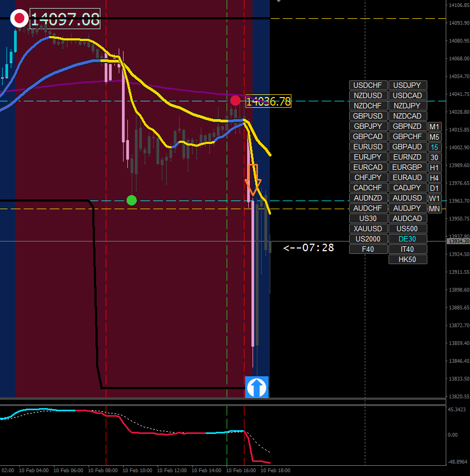Screen dimensions: 470x476
Task: Change timeframe to H4
Action: [434, 178]
